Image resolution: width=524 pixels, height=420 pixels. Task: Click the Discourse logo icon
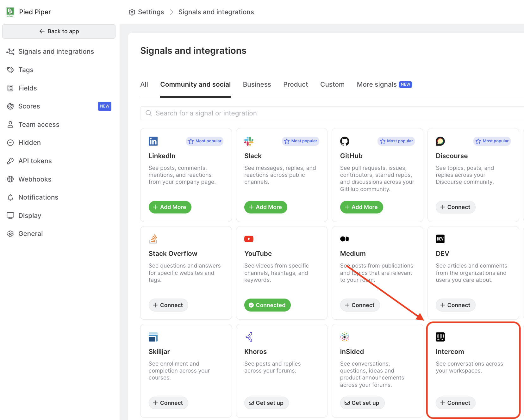440,141
